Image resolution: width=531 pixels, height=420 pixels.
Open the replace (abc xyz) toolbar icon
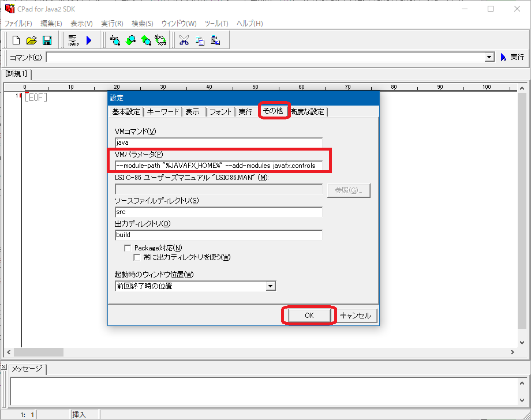(x=160, y=40)
